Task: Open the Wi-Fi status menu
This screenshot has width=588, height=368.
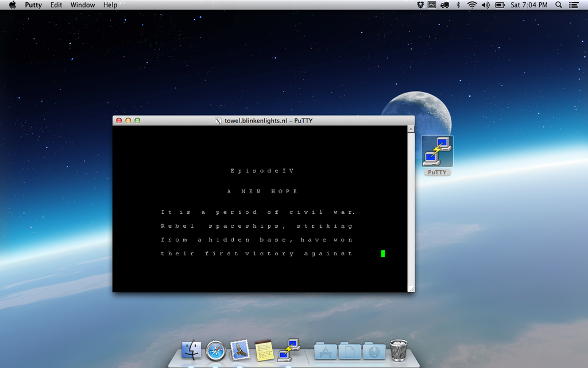Action: (x=472, y=5)
